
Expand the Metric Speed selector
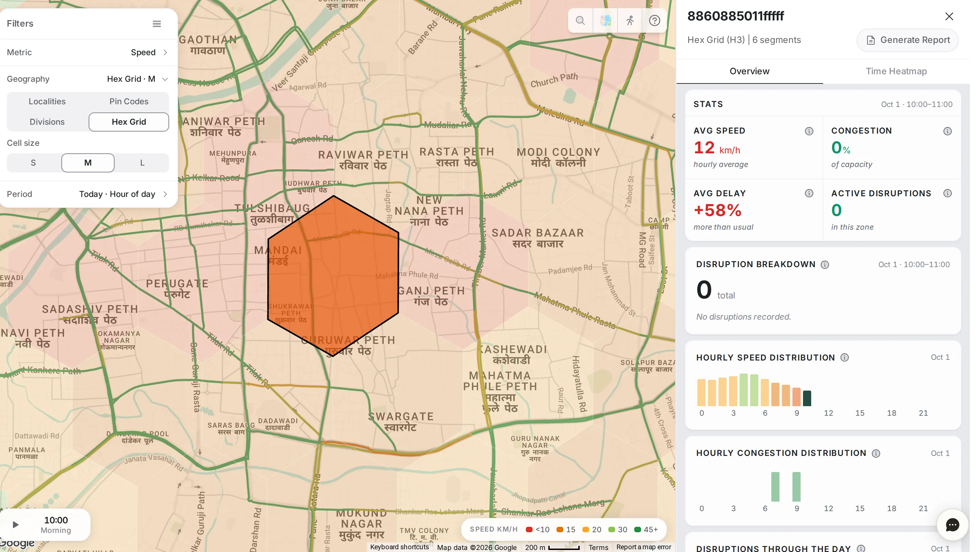pos(88,52)
